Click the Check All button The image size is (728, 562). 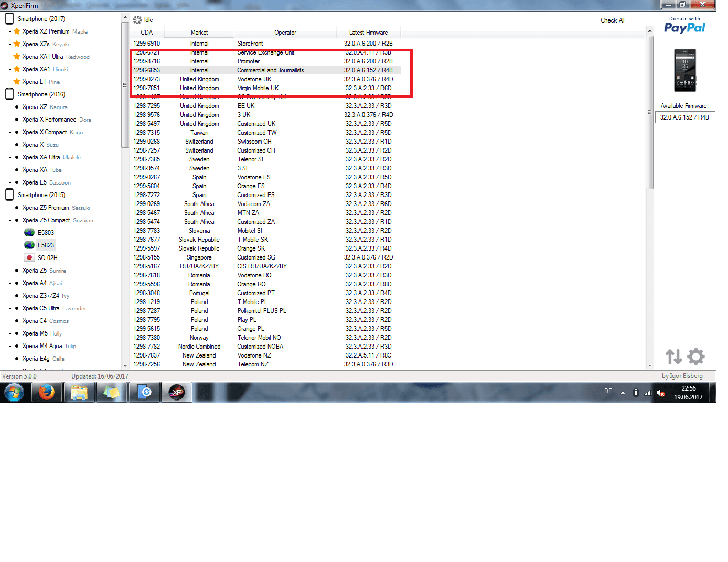pos(612,20)
